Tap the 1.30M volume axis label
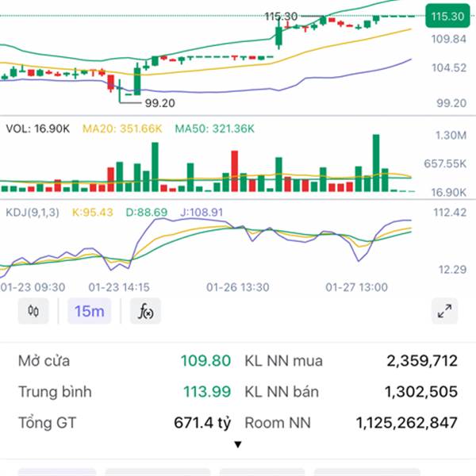This screenshot has height=476, width=476. point(451,135)
